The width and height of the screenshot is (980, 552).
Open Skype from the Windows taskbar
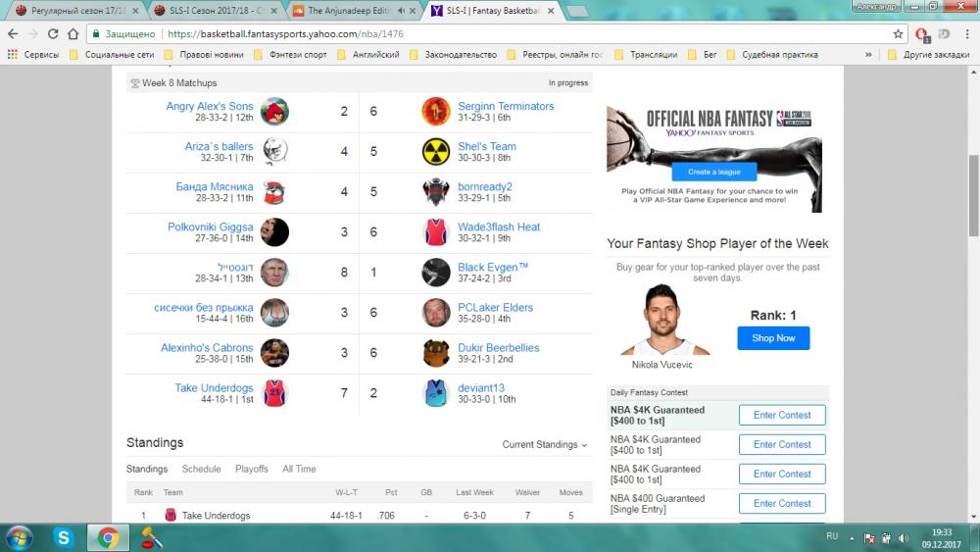[65, 537]
